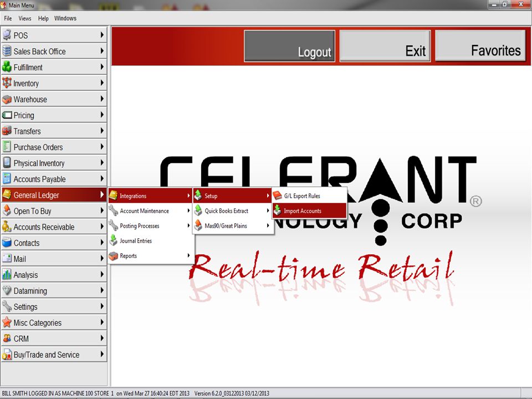Click the Misc Categories star icon
Viewport: 532px width, 399px height.
[7, 323]
